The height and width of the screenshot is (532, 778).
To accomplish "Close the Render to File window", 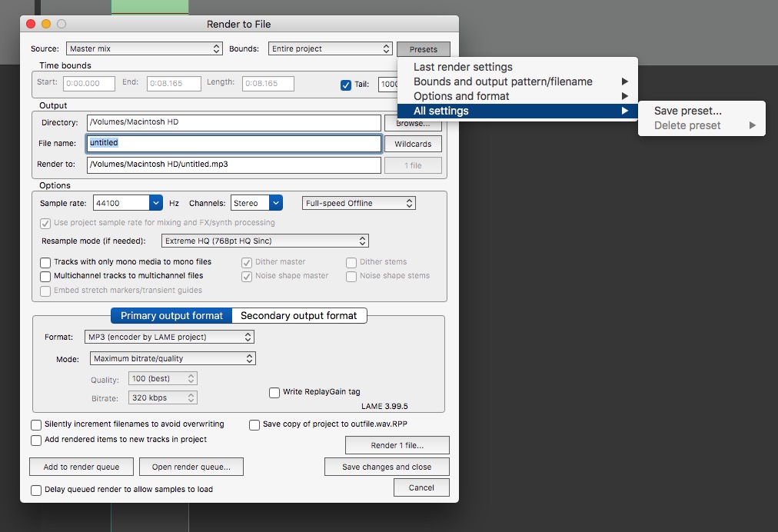I will click(31, 24).
